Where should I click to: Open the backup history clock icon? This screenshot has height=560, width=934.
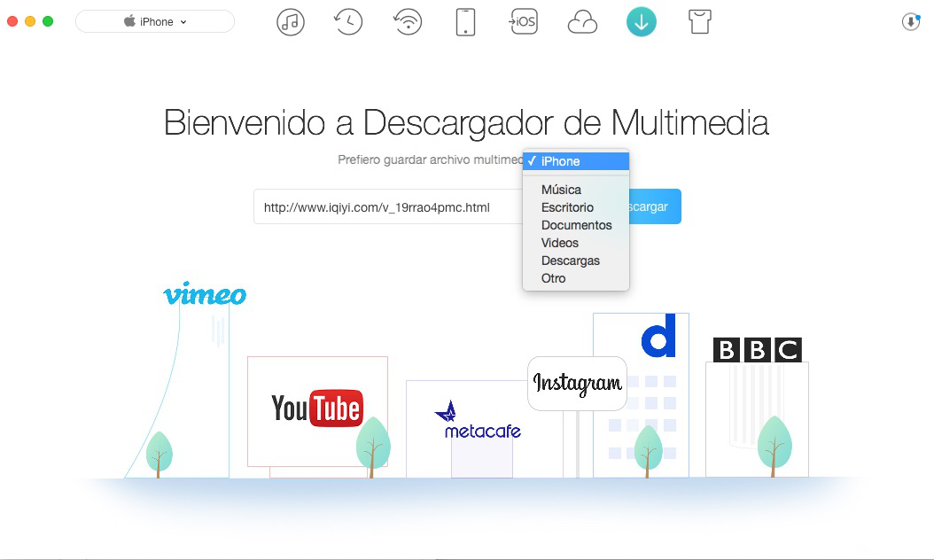coord(348,22)
